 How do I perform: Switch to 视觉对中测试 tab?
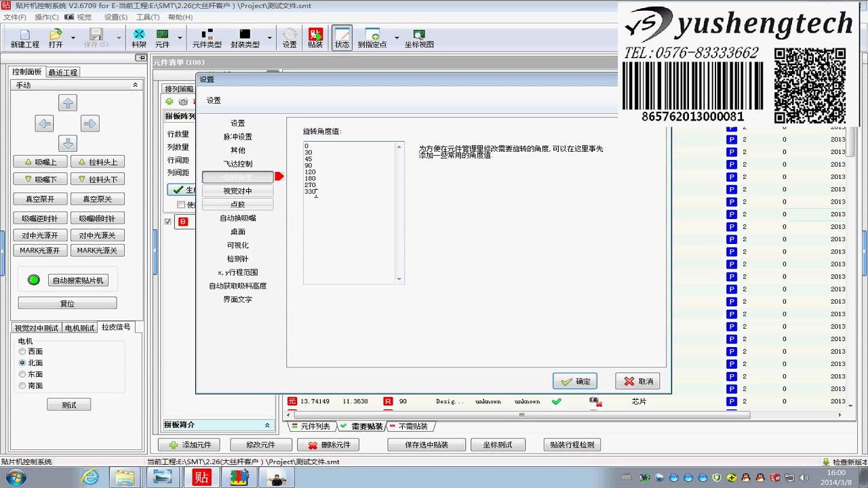coord(37,328)
